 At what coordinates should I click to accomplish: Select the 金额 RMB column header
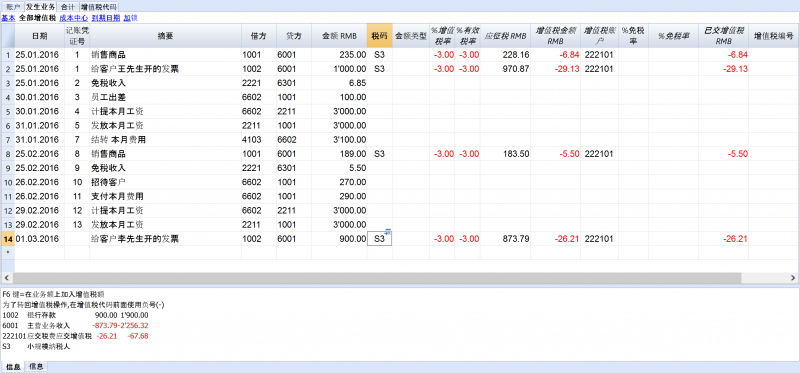point(339,36)
